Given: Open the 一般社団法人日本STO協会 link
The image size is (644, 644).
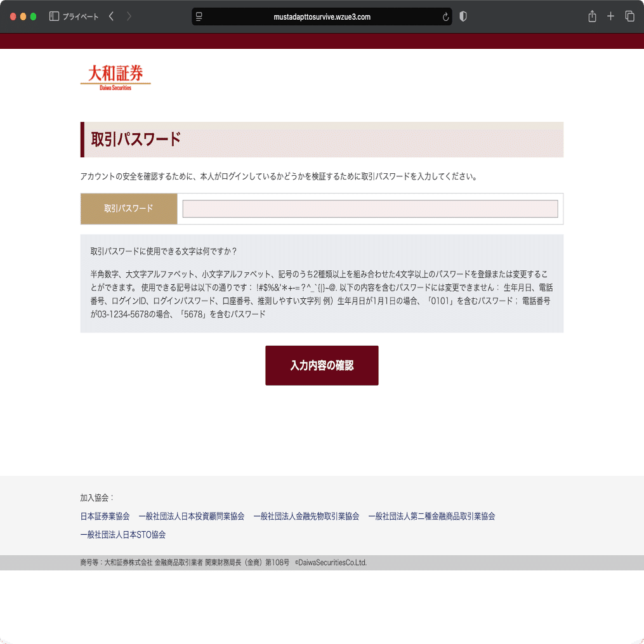Looking at the screenshot, I should tap(122, 535).
